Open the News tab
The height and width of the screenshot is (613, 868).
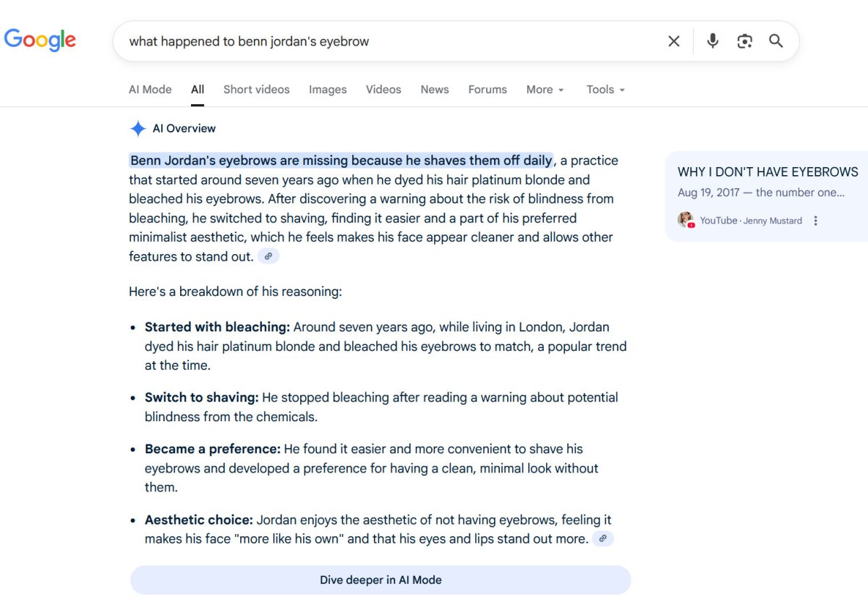click(x=435, y=90)
